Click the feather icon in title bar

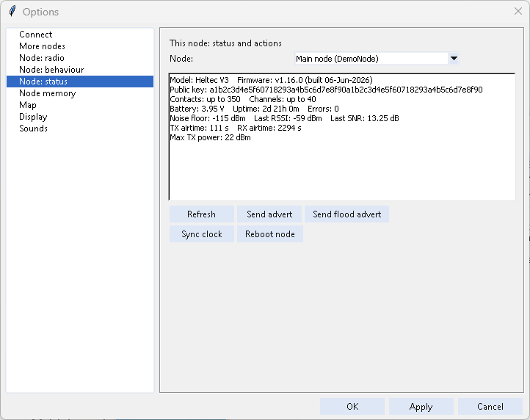12,11
